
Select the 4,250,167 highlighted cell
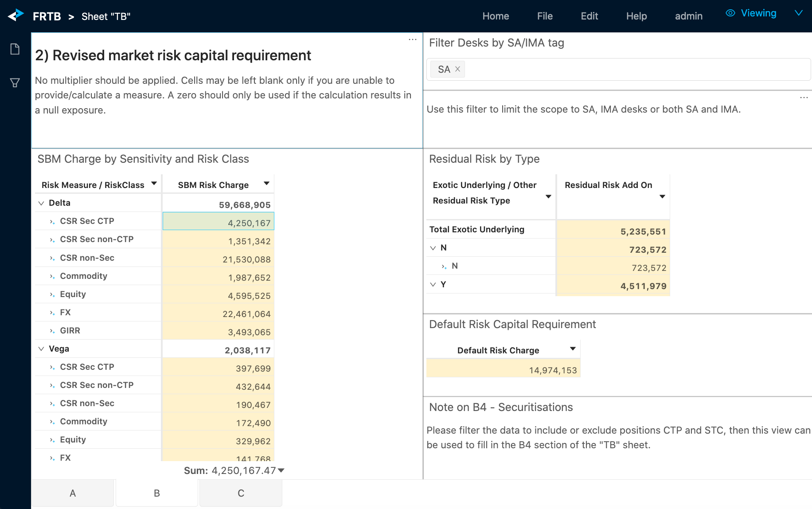[219, 221]
